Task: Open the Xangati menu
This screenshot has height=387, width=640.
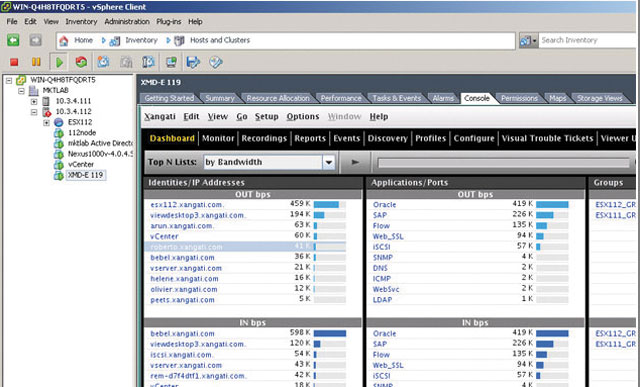Action: (160, 117)
